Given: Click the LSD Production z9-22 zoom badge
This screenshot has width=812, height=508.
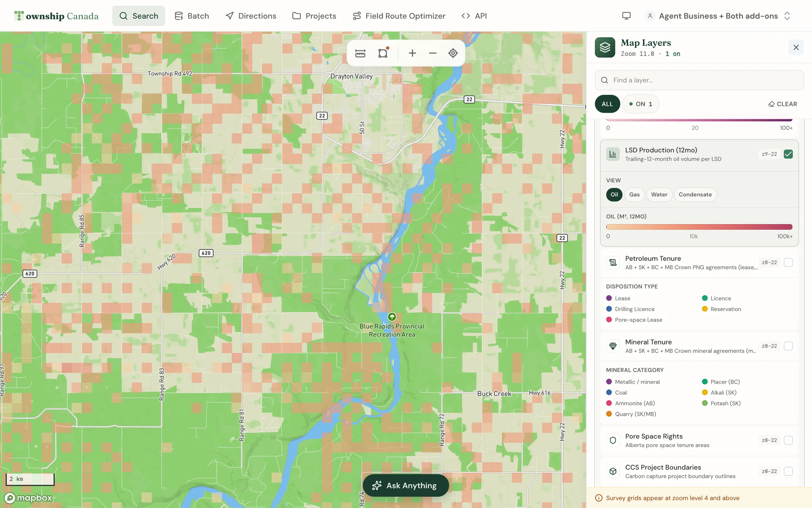Looking at the screenshot, I should point(769,154).
